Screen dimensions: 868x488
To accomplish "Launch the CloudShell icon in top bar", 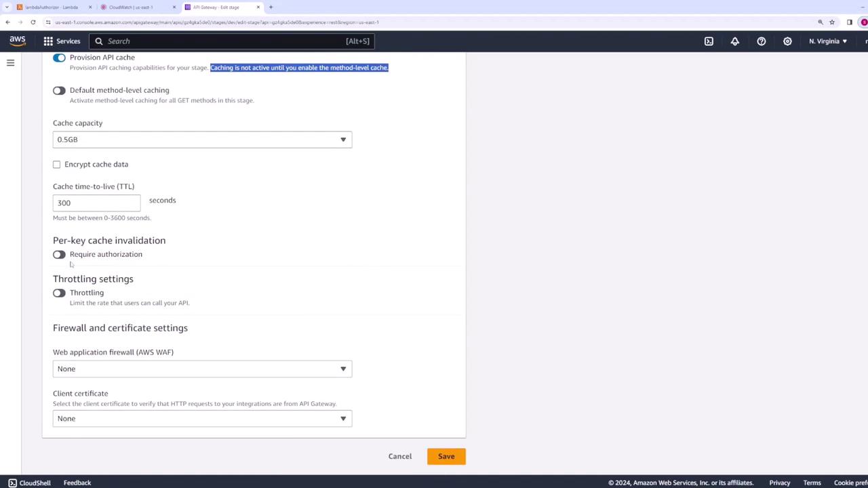I will [x=709, y=41].
